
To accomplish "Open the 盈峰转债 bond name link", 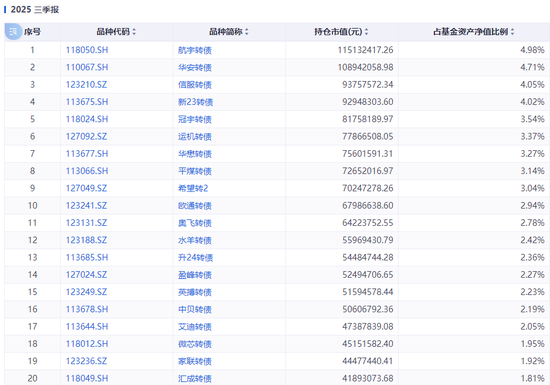I will pos(195,275).
